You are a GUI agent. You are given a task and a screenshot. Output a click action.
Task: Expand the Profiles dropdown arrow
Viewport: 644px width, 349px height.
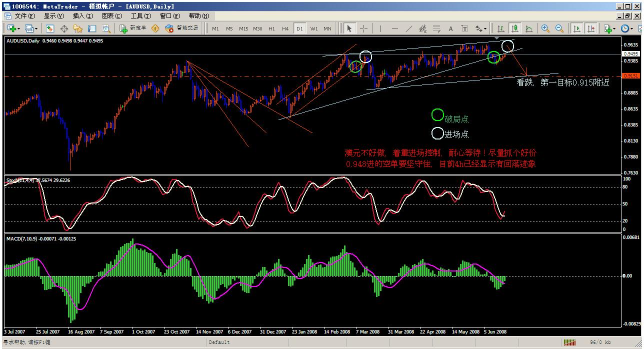coord(36,28)
